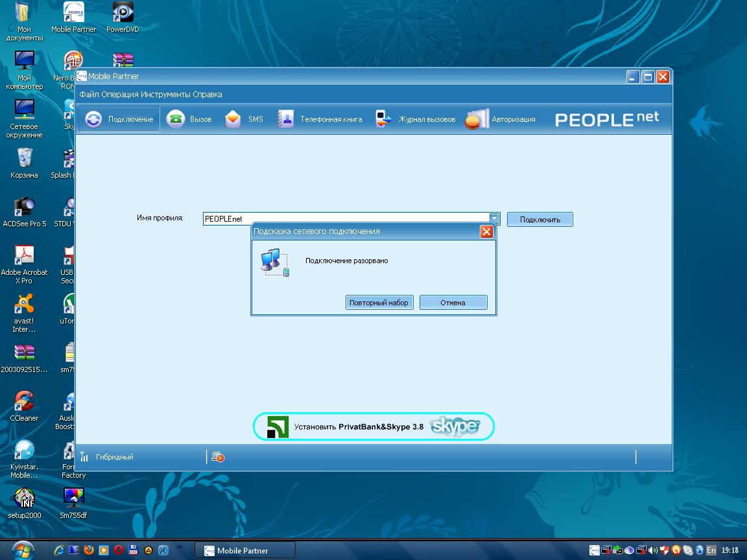Expand the profile name dropdown arrow
The height and width of the screenshot is (560, 747).
(x=495, y=218)
